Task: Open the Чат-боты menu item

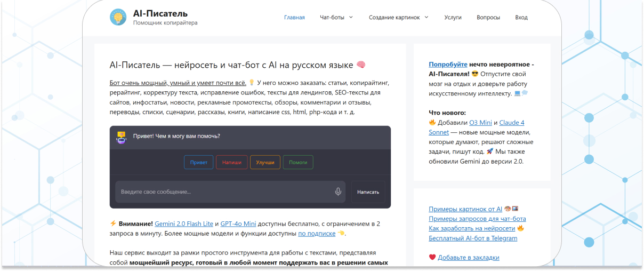Action: coord(331,17)
